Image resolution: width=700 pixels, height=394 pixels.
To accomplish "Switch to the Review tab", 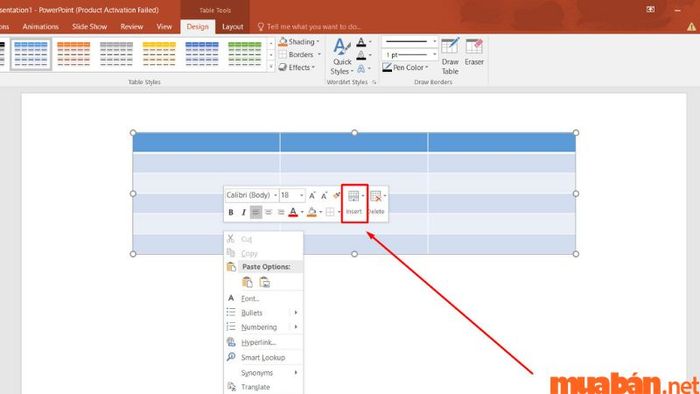I will point(132,27).
